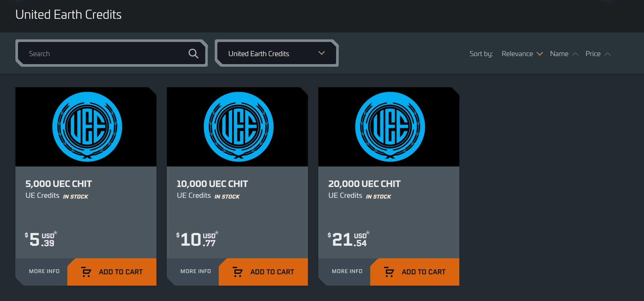Click the 5,000 UEC Chit emblem image
The image size is (644, 301).
tap(87, 127)
